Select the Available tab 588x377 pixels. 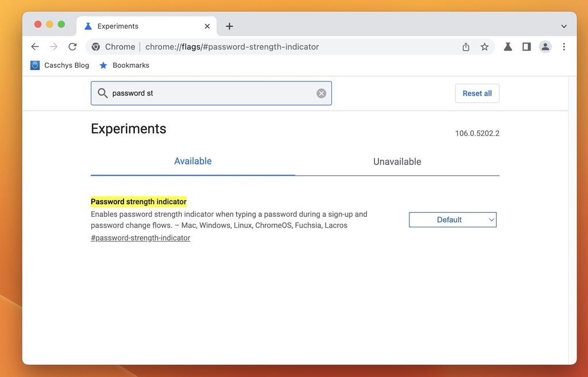point(193,161)
